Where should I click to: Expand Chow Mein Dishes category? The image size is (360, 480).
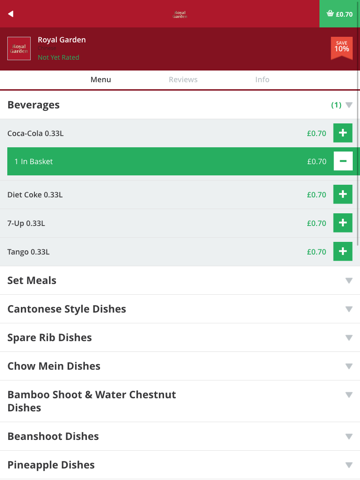(x=180, y=366)
